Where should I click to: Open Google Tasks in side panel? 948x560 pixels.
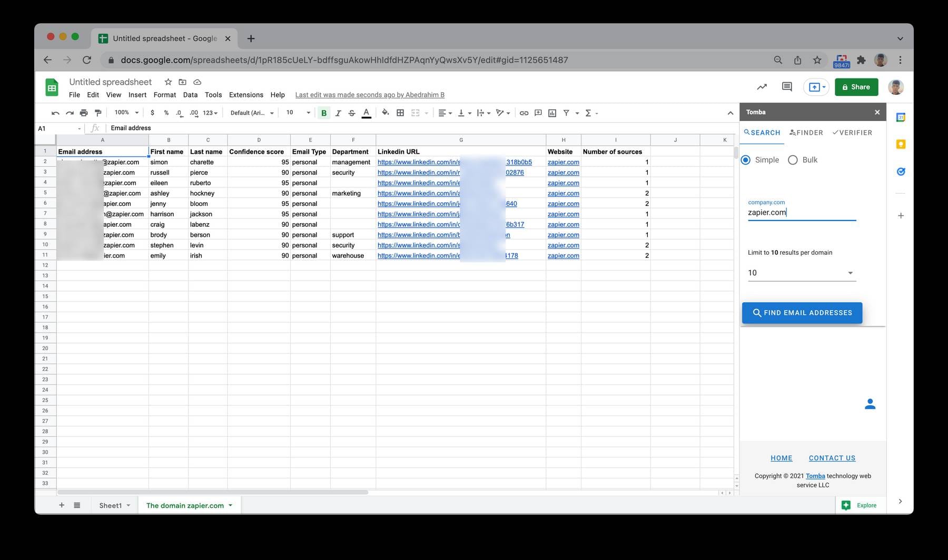coord(901,172)
